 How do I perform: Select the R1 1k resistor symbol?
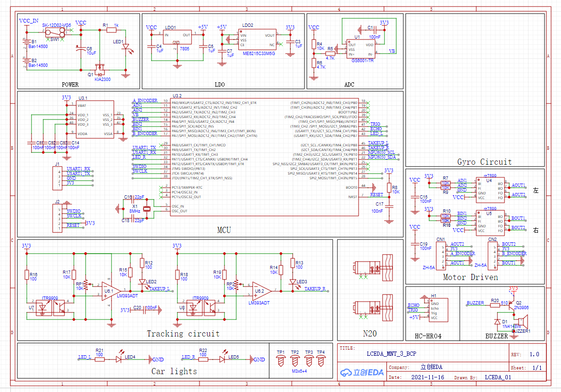(x=112, y=30)
